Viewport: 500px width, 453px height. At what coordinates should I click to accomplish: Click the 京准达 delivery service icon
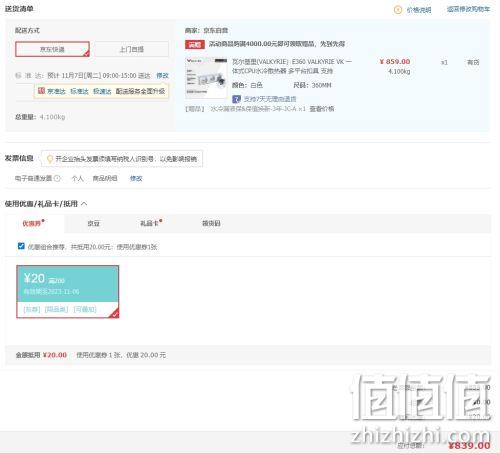click(41, 91)
